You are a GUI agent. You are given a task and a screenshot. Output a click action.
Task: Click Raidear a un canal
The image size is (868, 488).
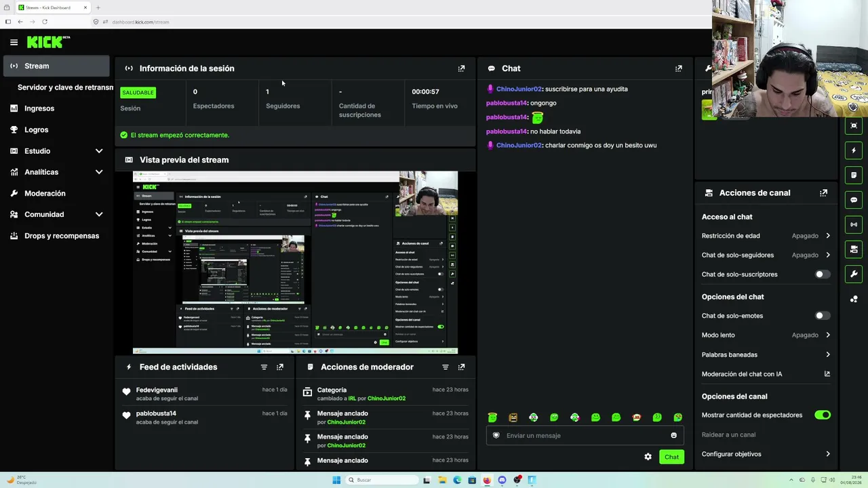728,434
